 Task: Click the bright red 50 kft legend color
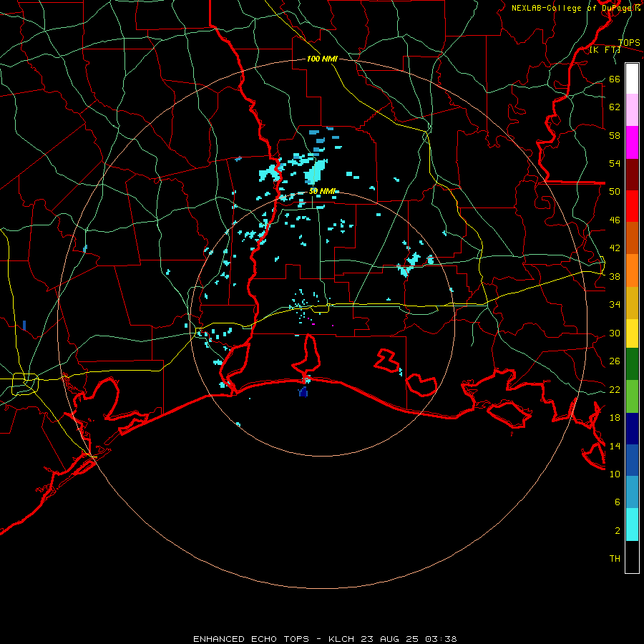pos(632,206)
